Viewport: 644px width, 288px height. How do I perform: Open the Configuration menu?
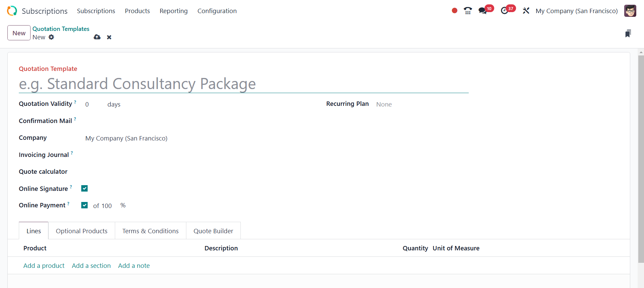click(217, 11)
